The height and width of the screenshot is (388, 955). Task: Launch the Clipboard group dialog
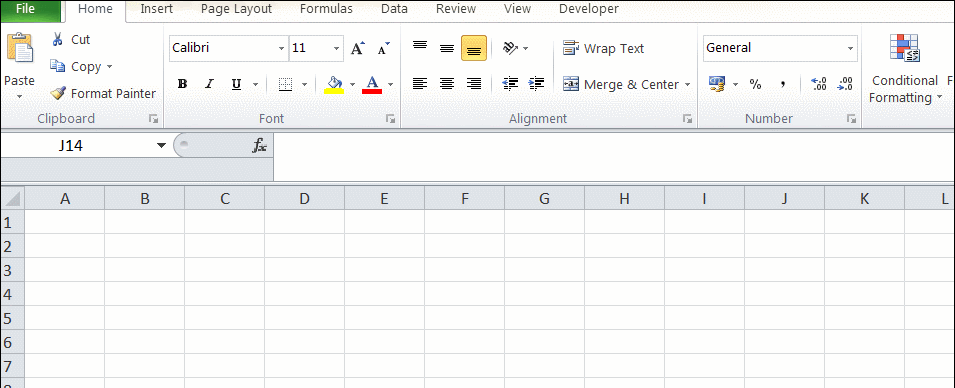pyautogui.click(x=153, y=119)
